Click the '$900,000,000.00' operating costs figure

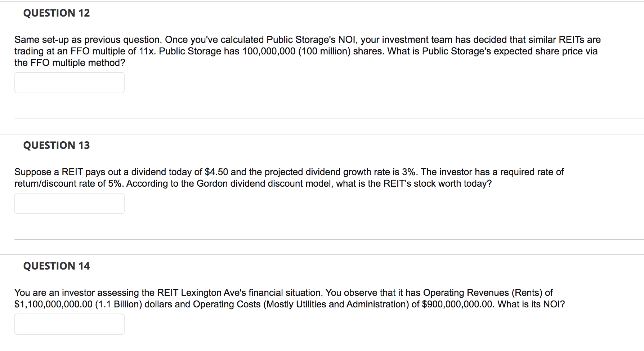pyautogui.click(x=457, y=304)
